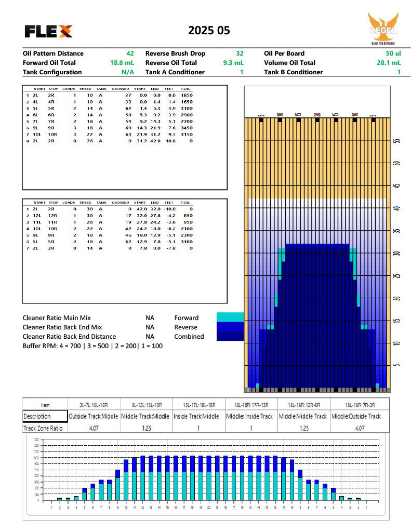Click the Reverse Oil Total value 9.3 mL
Viewport: 411px width, 532px height.
coord(233,63)
